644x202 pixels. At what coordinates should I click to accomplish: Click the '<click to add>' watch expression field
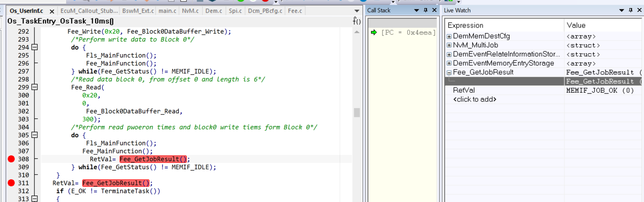pyautogui.click(x=475, y=100)
